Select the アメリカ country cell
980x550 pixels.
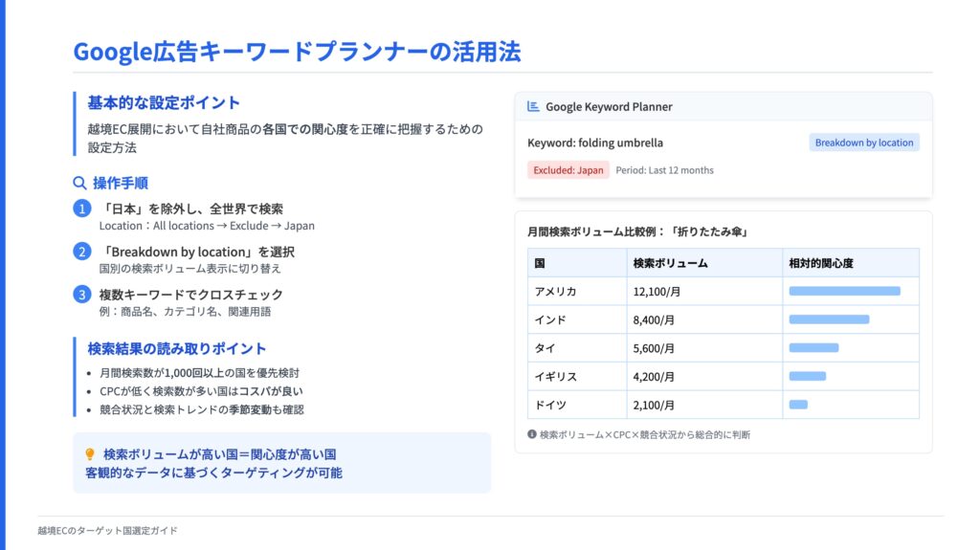(x=577, y=291)
